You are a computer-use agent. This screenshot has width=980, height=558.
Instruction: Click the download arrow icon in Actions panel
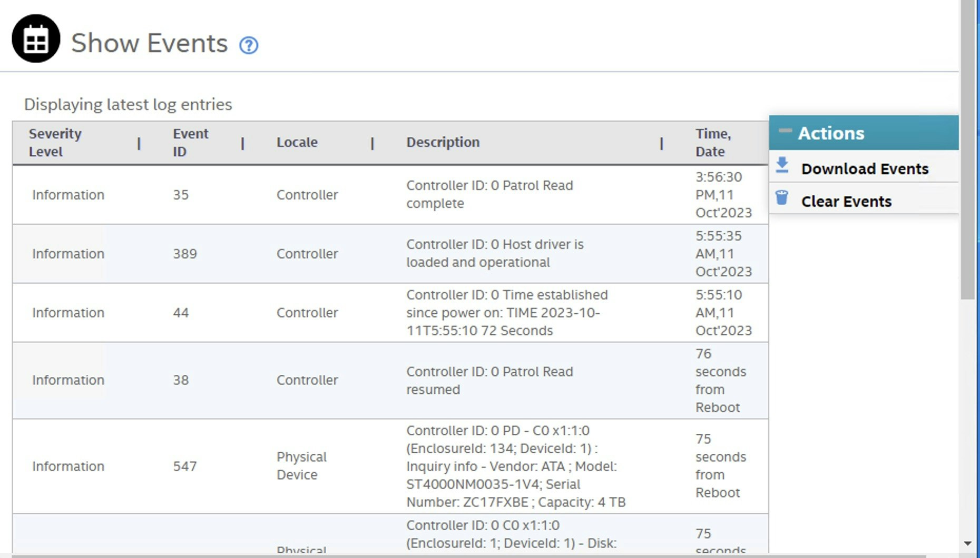[783, 166]
